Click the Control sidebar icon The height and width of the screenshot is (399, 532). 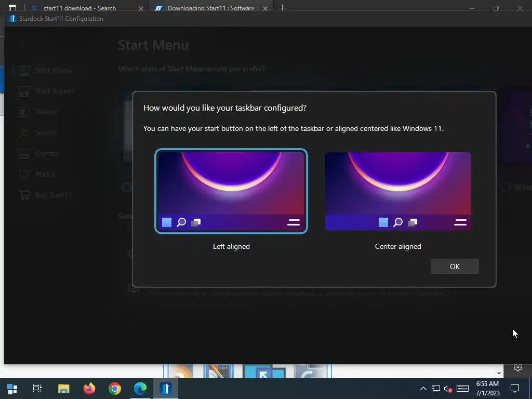(24, 153)
